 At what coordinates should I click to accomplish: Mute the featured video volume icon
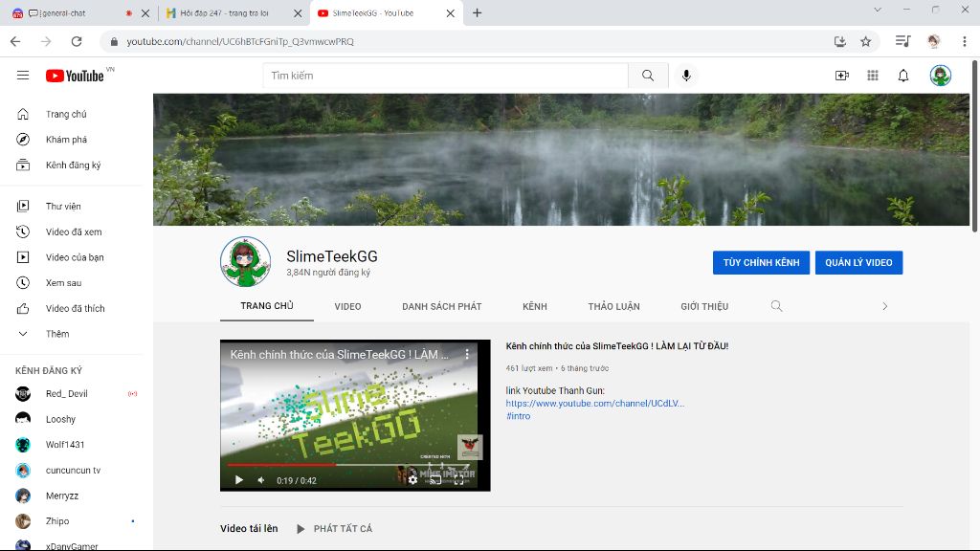tap(261, 480)
